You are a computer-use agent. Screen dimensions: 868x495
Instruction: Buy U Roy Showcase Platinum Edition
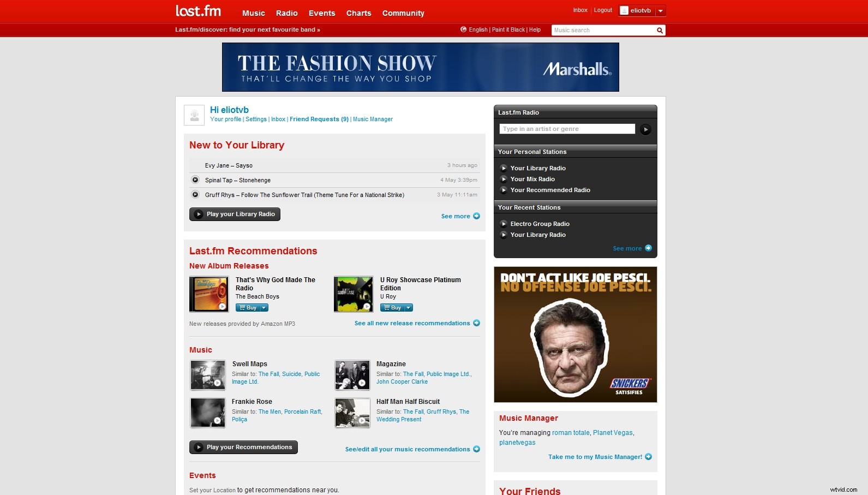[x=392, y=308]
